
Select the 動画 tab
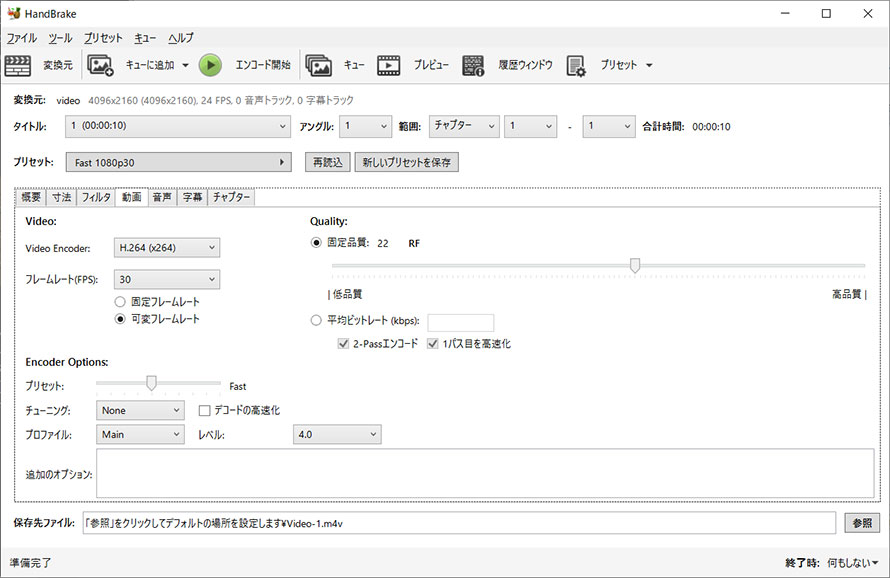click(x=132, y=196)
